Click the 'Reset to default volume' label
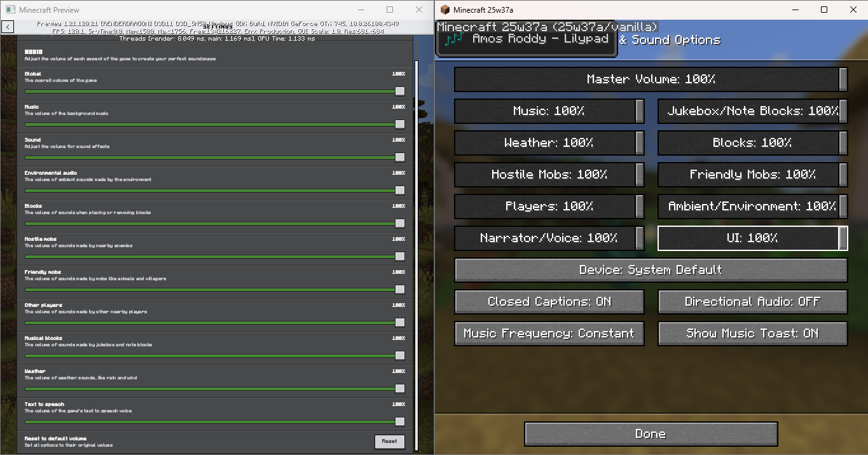 pos(55,438)
